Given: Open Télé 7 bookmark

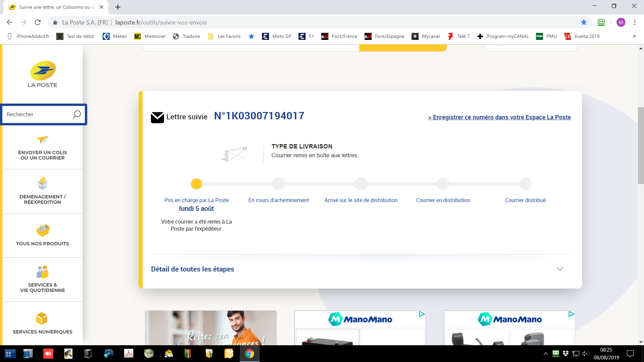Looking at the screenshot, I should (459, 36).
